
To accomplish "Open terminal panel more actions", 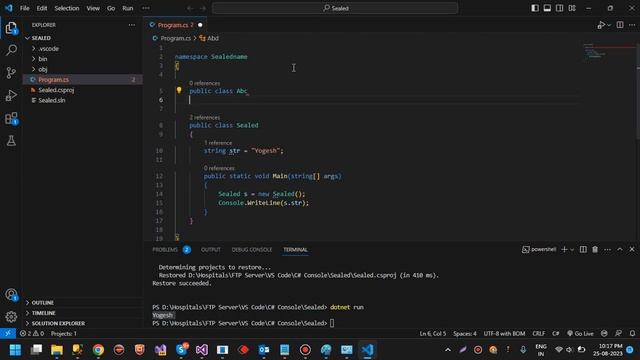I will (607, 249).
